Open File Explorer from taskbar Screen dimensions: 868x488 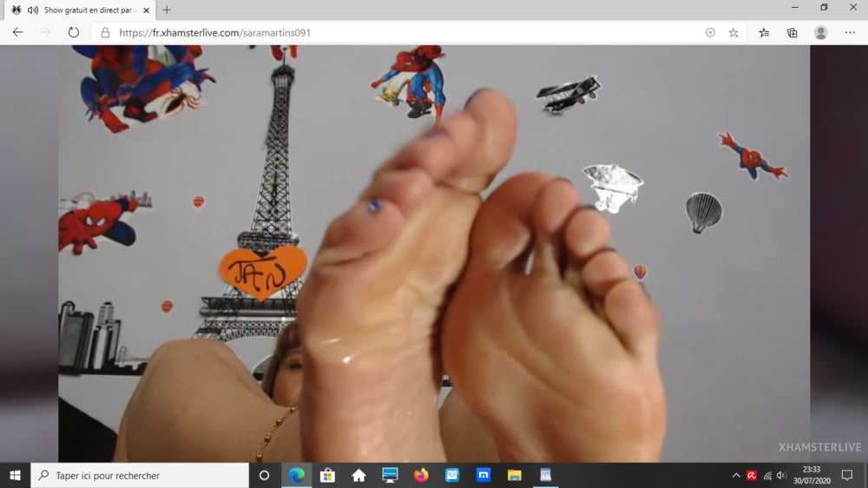[514, 475]
